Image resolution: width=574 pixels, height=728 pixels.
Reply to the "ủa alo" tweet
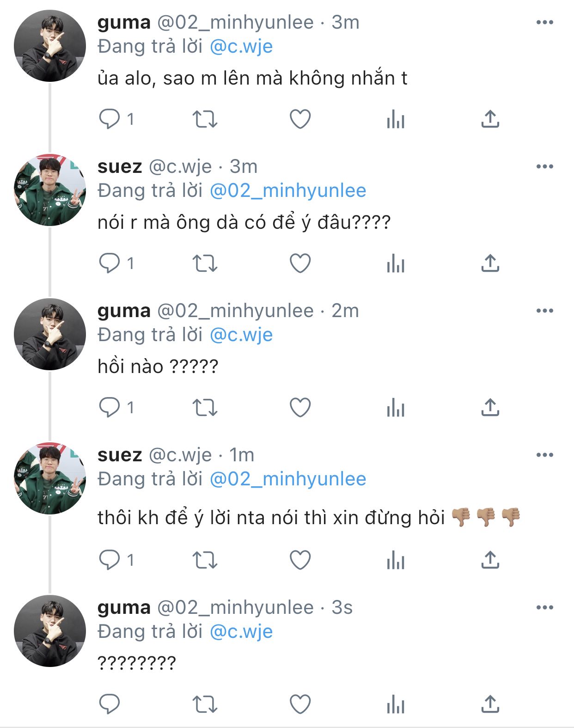tap(110, 119)
